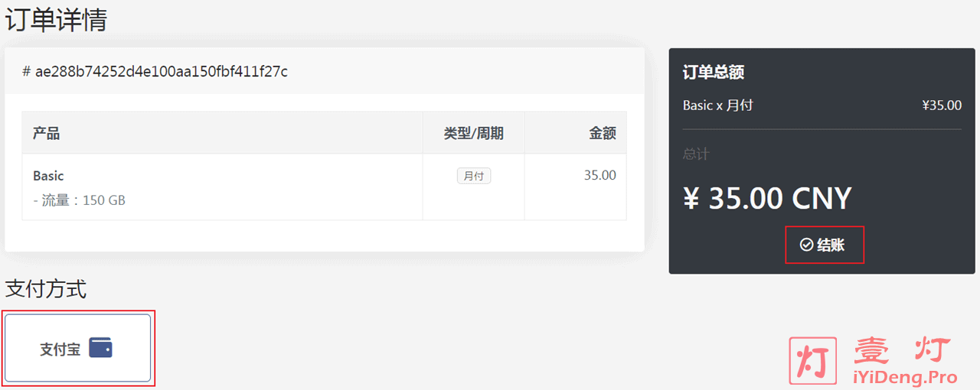Click the red 灯 logo icon
This screenshot has height=390, width=980.
(813, 360)
